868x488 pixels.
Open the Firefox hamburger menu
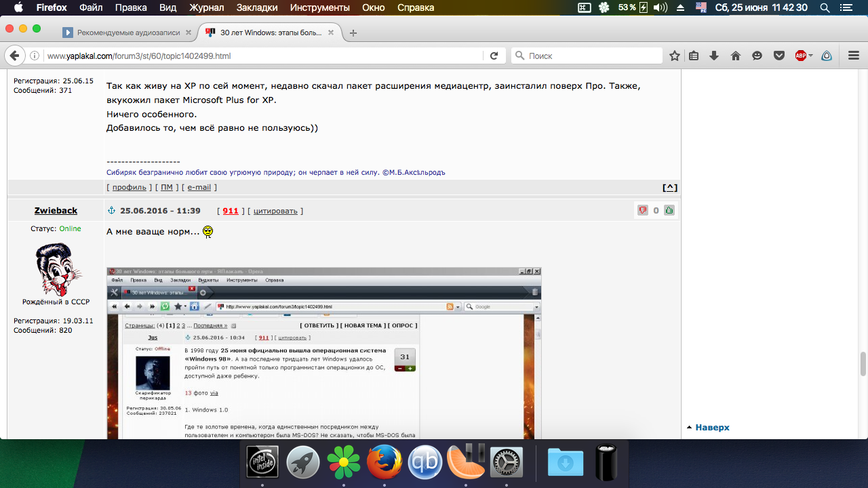[x=854, y=56]
